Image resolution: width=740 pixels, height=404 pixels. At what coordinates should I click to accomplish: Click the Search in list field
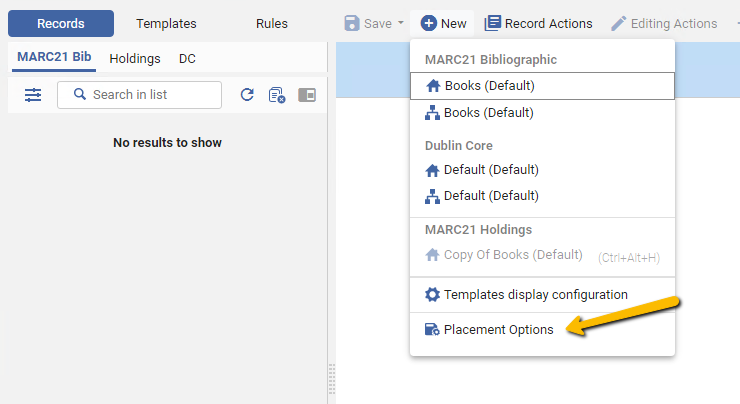[x=139, y=95]
